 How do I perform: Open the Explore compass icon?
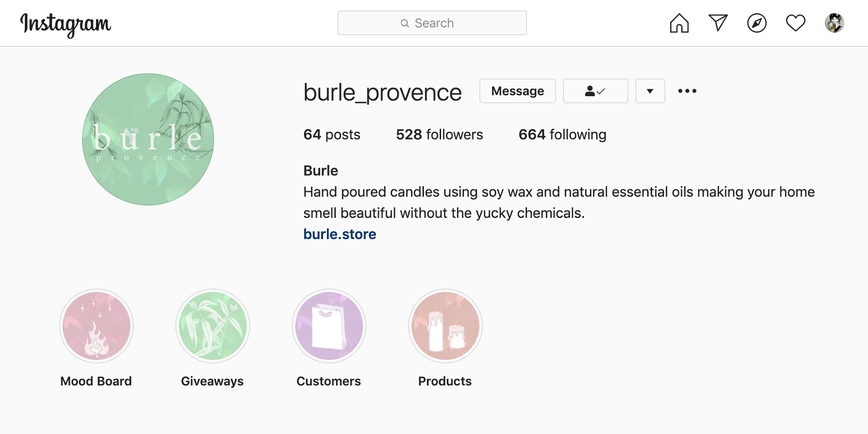757,23
